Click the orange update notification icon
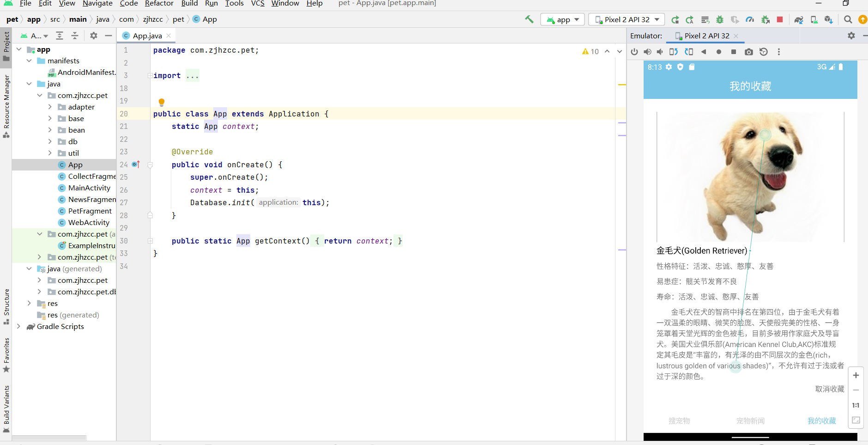Viewport: 868px width, 445px height. pos(862,19)
